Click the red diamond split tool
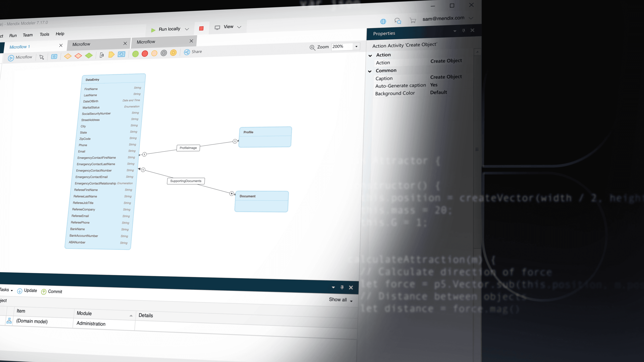The image size is (644, 362). click(78, 56)
